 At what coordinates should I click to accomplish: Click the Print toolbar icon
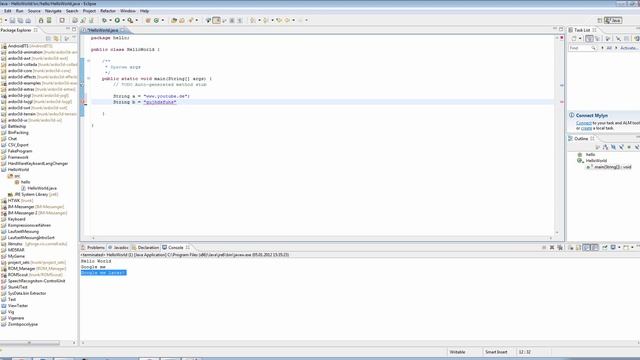(x=28, y=20)
